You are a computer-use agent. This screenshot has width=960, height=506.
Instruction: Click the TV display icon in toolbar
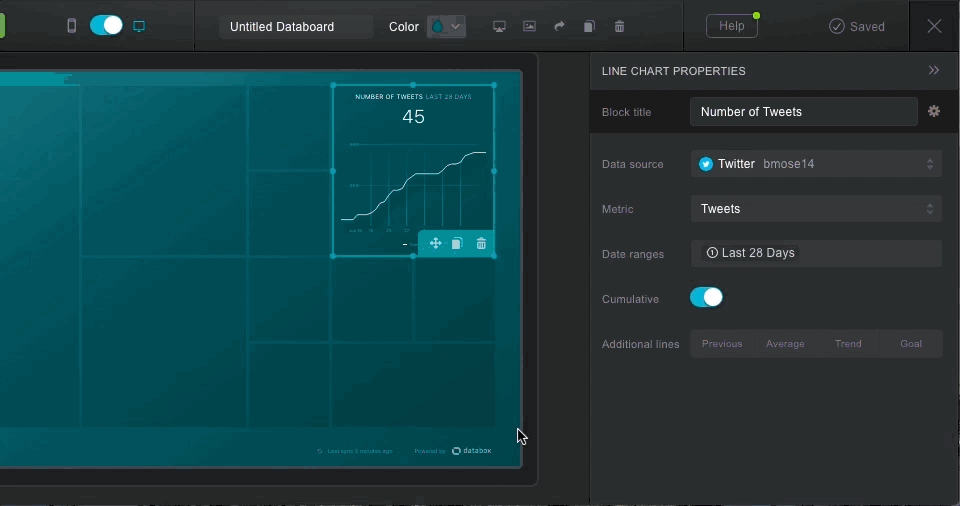coord(499,27)
